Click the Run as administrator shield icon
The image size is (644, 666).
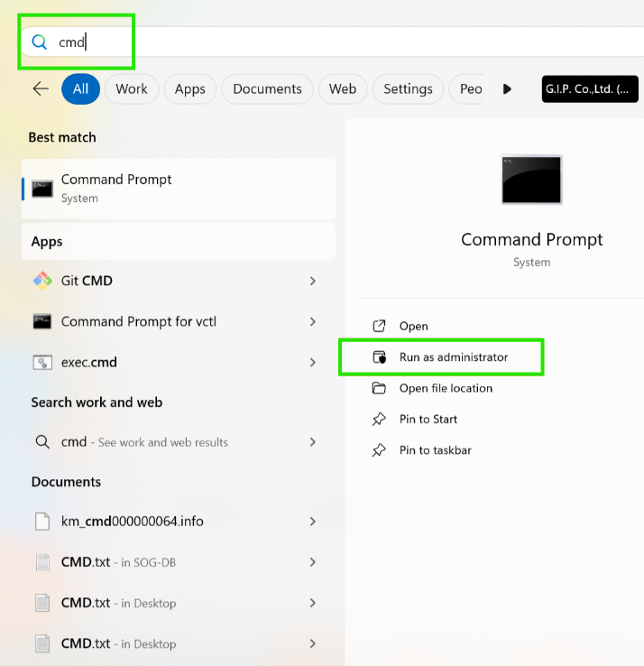click(x=379, y=357)
